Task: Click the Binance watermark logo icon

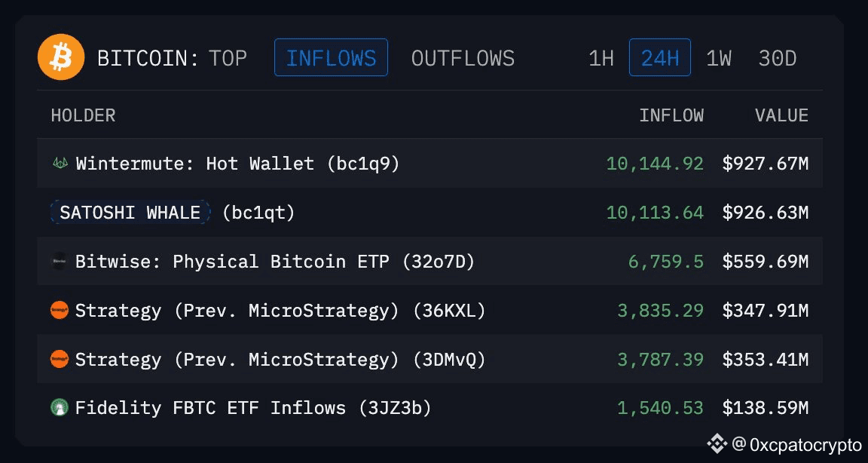Action: 717,443
